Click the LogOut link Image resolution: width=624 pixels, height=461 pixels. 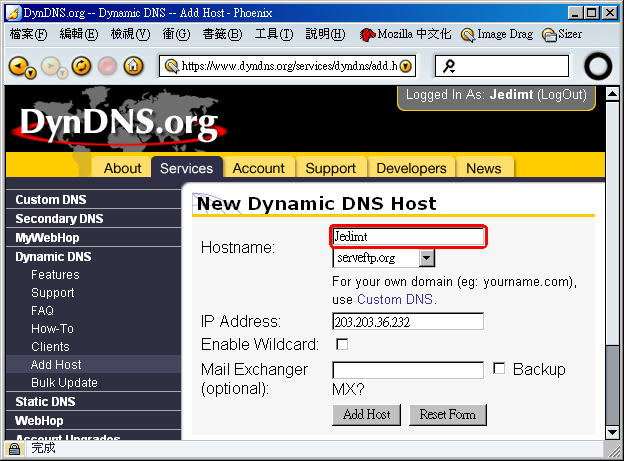[x=562, y=95]
